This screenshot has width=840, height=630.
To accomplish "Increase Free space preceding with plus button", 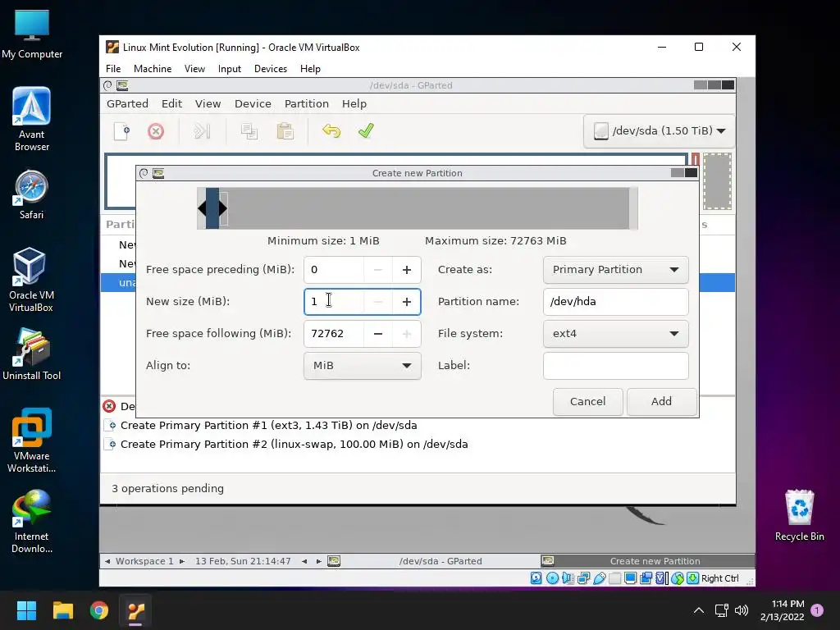I will pos(407,269).
